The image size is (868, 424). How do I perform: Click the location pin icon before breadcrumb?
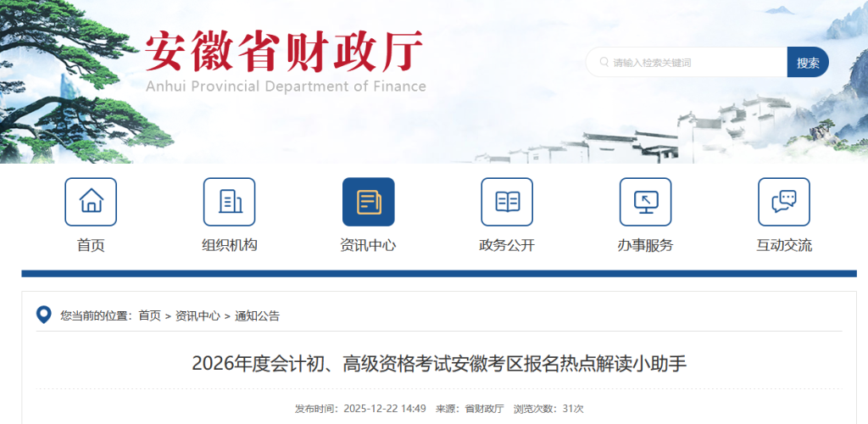[44, 315]
